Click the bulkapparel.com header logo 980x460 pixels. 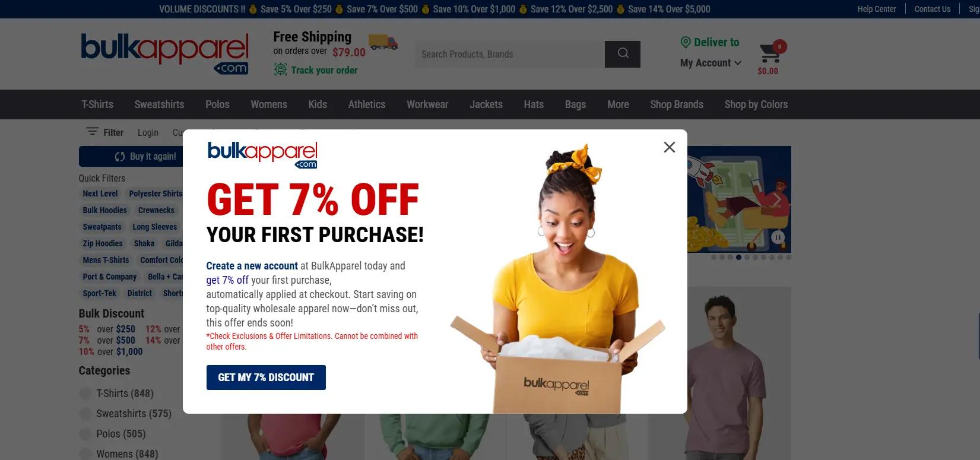point(164,54)
